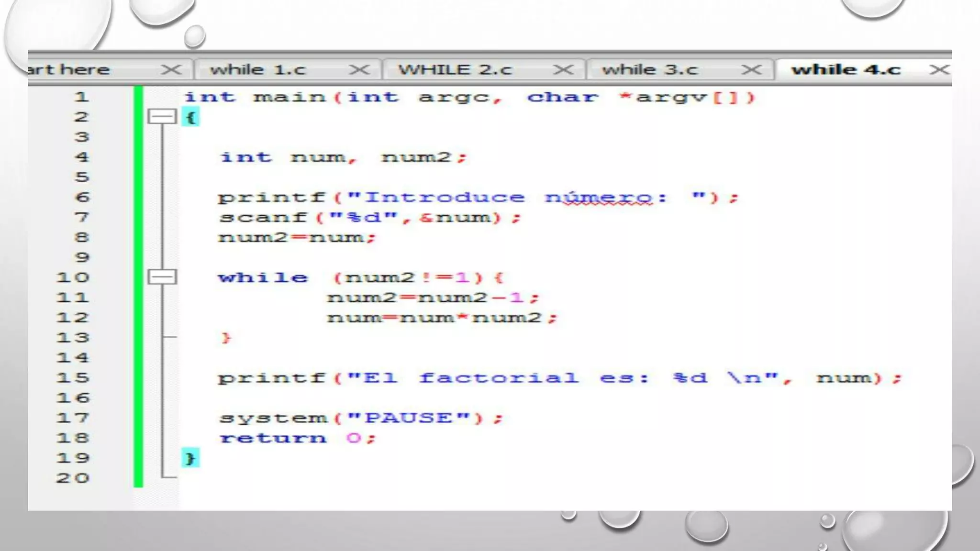980x551 pixels.
Task: Click the 'El factorial es' printf line
Action: pyautogui.click(x=560, y=378)
